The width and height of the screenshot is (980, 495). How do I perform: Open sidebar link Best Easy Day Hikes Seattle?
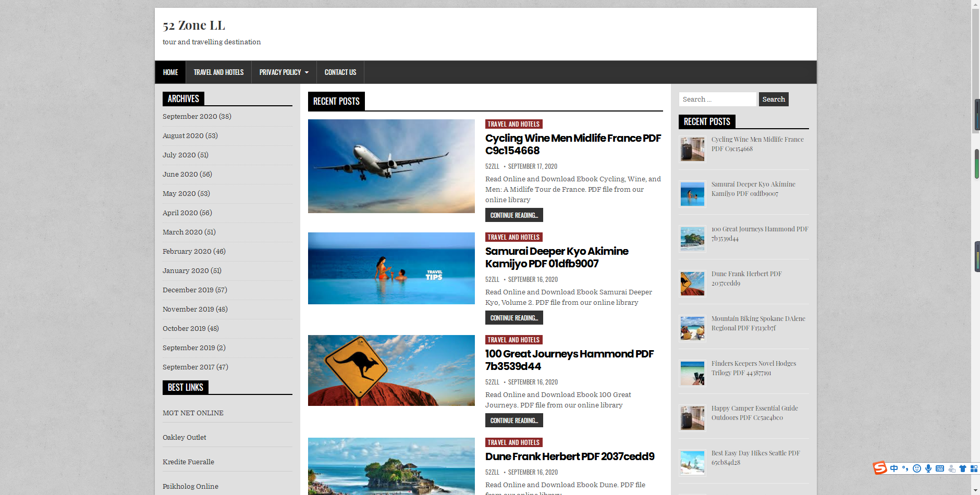[x=755, y=457]
